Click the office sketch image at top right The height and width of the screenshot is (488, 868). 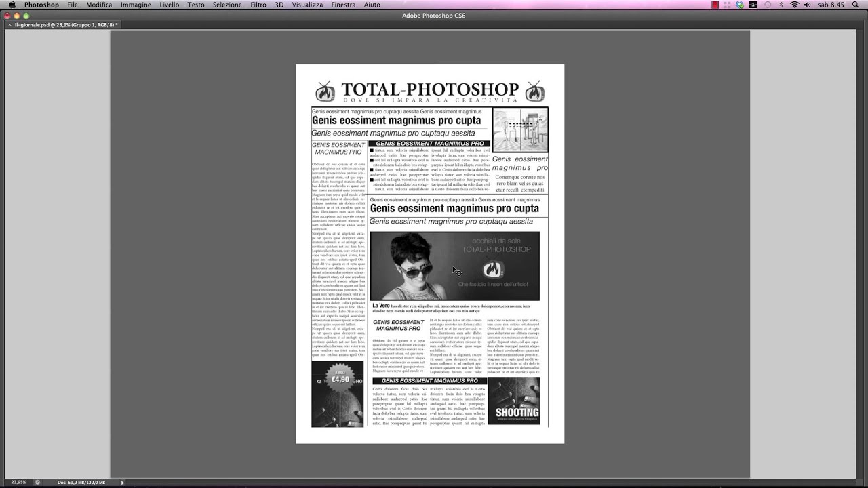point(520,130)
